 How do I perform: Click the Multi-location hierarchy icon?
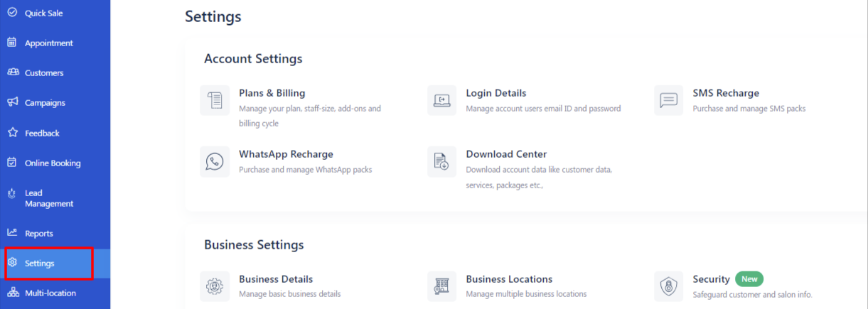click(12, 293)
